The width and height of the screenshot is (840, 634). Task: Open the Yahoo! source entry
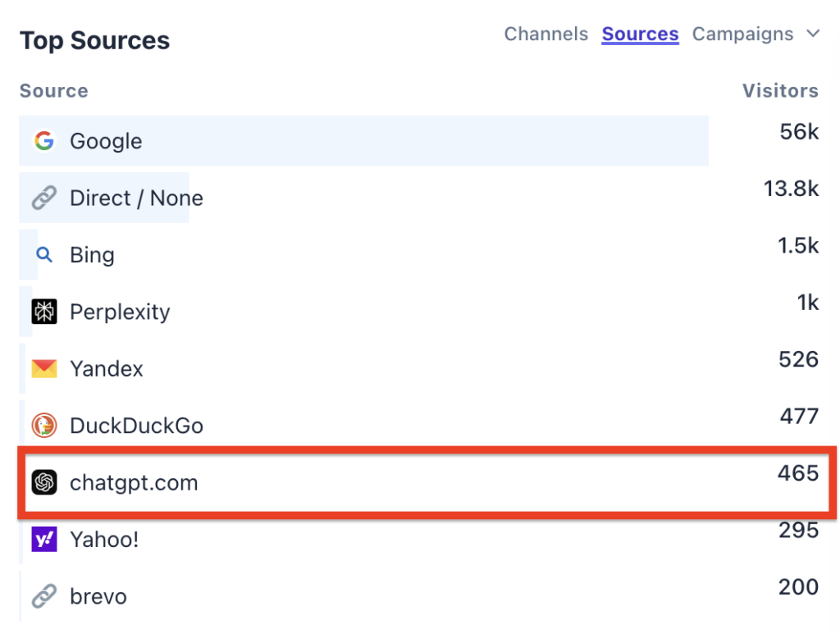[x=104, y=539]
